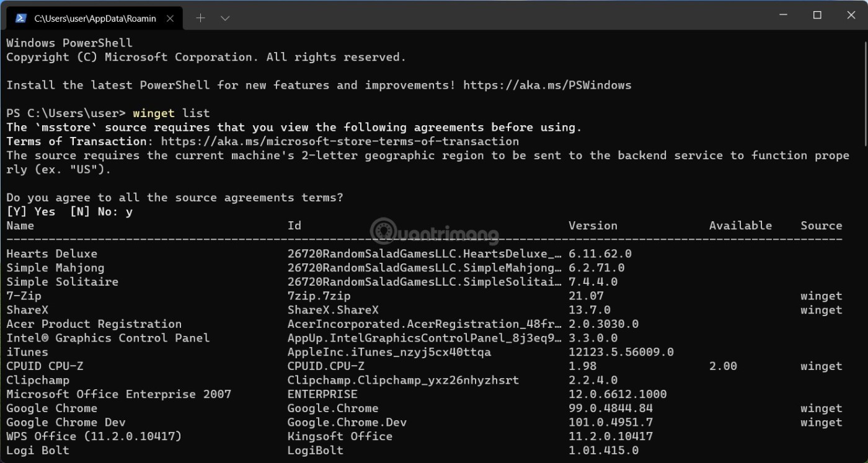
Task: Open a new tab with the plus button
Action: 200,18
